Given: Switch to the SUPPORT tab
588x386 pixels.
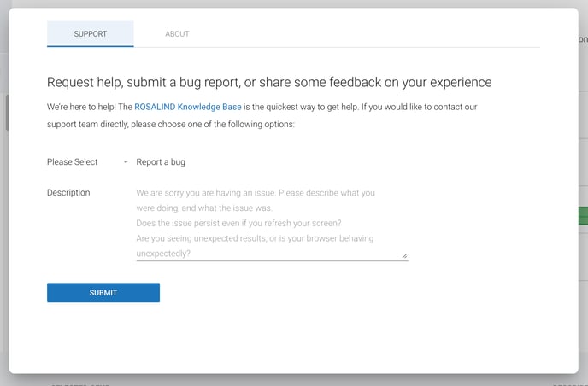Looking at the screenshot, I should [90, 34].
